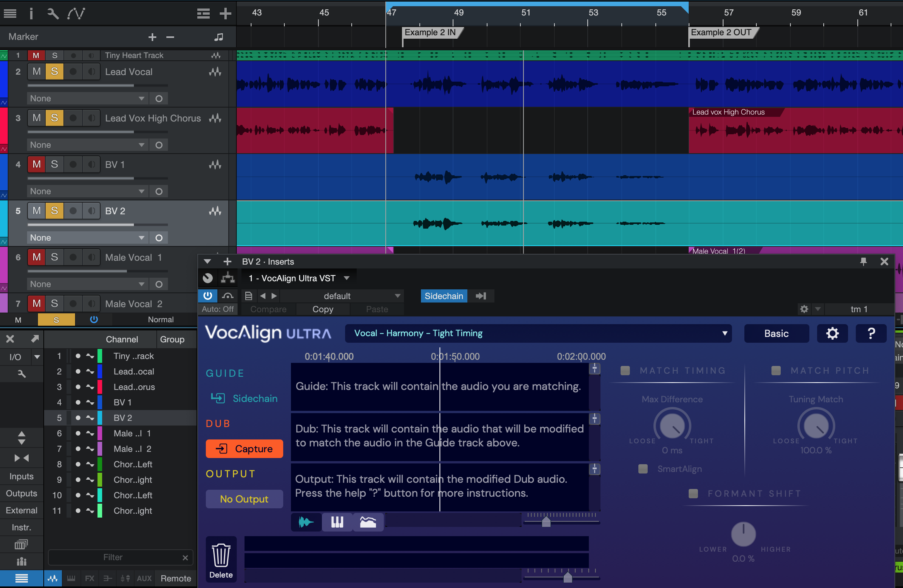This screenshot has width=903, height=588.
Task: Click the wrench tool icon in the track header
Action: [x=53, y=14]
